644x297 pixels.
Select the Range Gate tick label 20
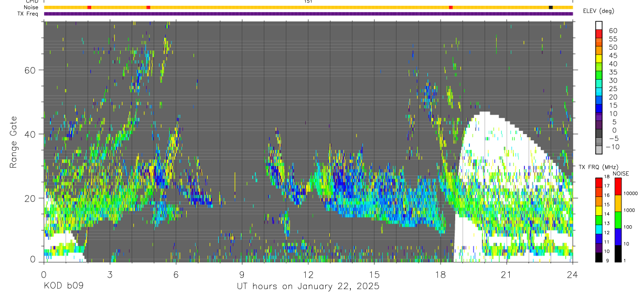(x=30, y=198)
